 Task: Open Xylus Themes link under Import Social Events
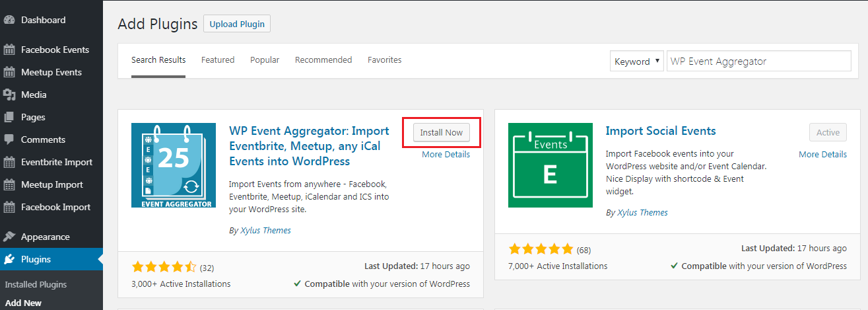tap(641, 213)
